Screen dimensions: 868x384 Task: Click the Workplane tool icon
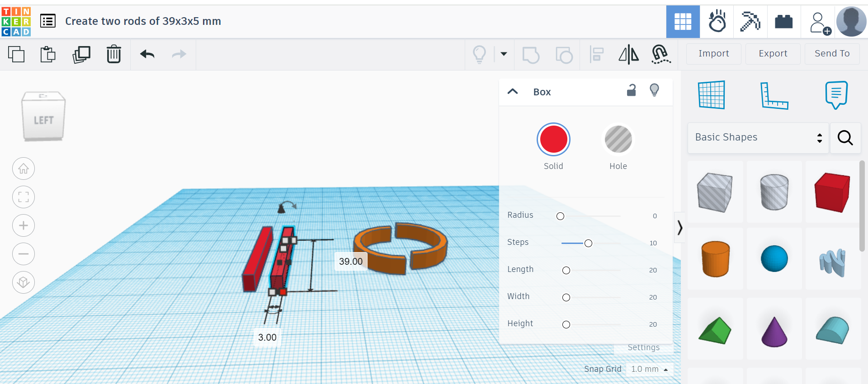click(712, 95)
